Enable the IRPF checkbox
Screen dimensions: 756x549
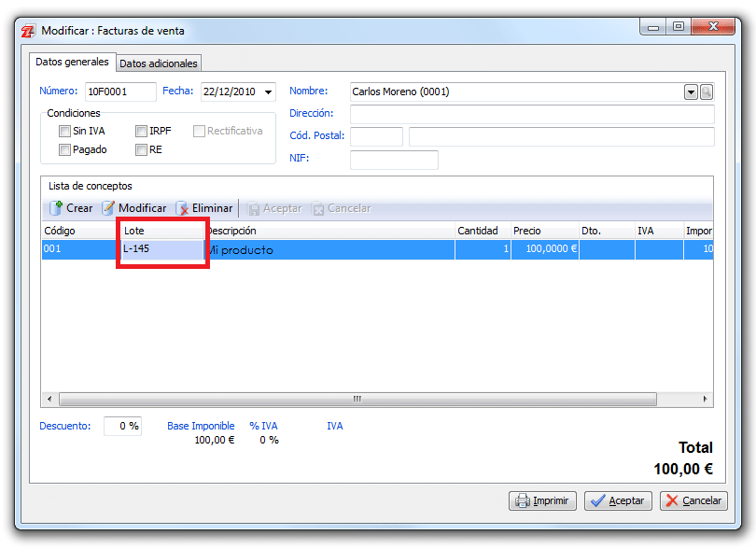point(142,131)
